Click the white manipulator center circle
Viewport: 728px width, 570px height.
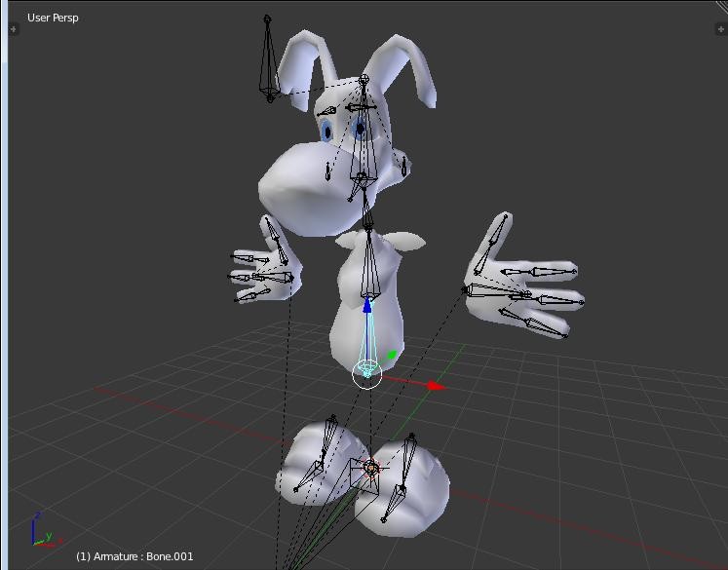(x=366, y=373)
